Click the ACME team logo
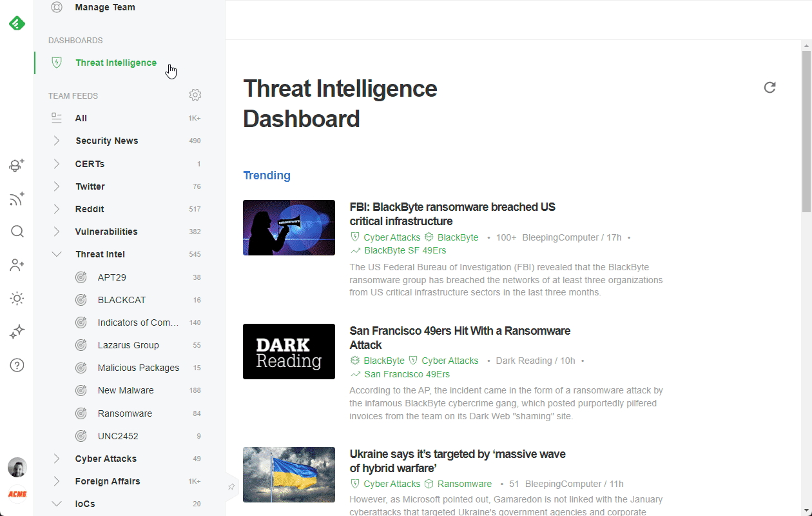This screenshot has width=812, height=516. coord(17,494)
